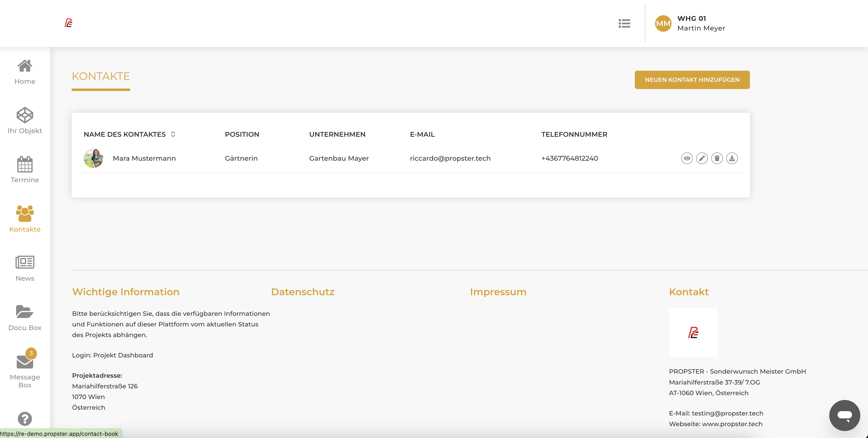The image size is (868, 438).
Task: Delete the contact using trash icon
Action: point(717,158)
